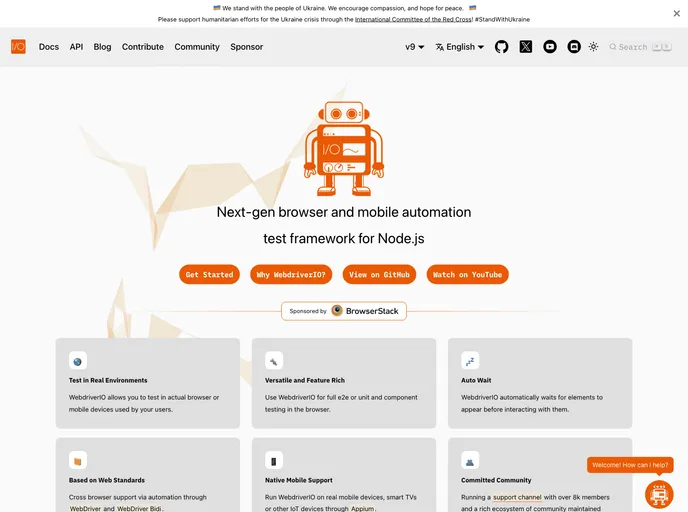Image resolution: width=688 pixels, height=512 pixels.
Task: Expand the English language dropdown
Action: (459, 47)
